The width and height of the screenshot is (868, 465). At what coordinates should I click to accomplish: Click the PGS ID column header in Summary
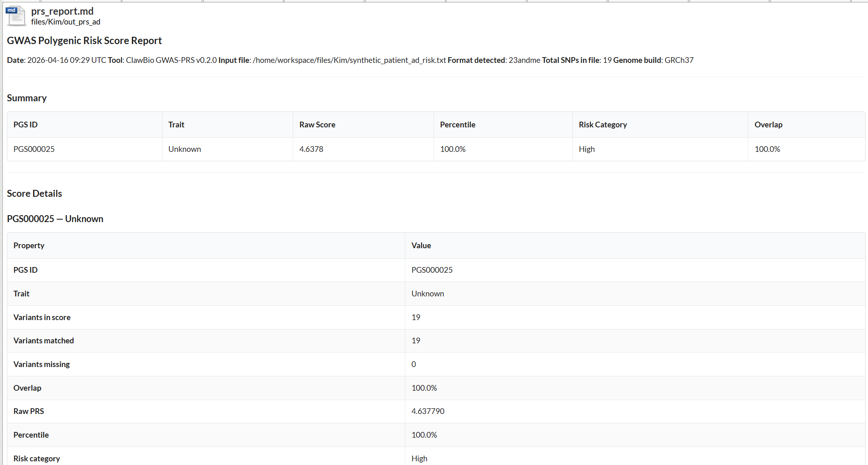click(25, 125)
